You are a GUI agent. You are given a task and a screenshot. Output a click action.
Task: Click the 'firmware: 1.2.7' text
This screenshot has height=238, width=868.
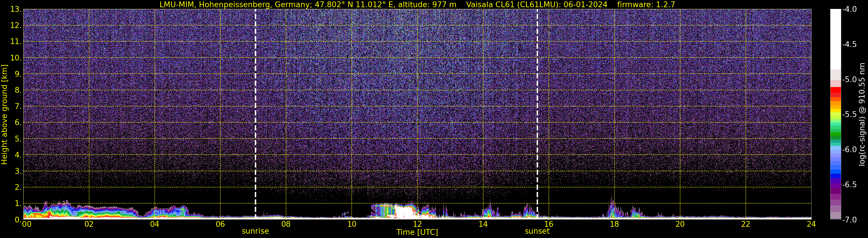tap(646, 4)
